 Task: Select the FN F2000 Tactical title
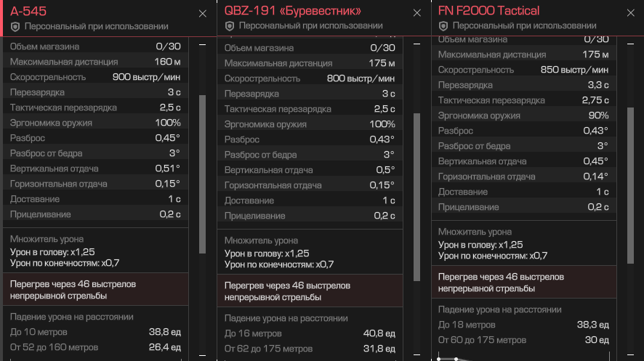[x=488, y=11]
